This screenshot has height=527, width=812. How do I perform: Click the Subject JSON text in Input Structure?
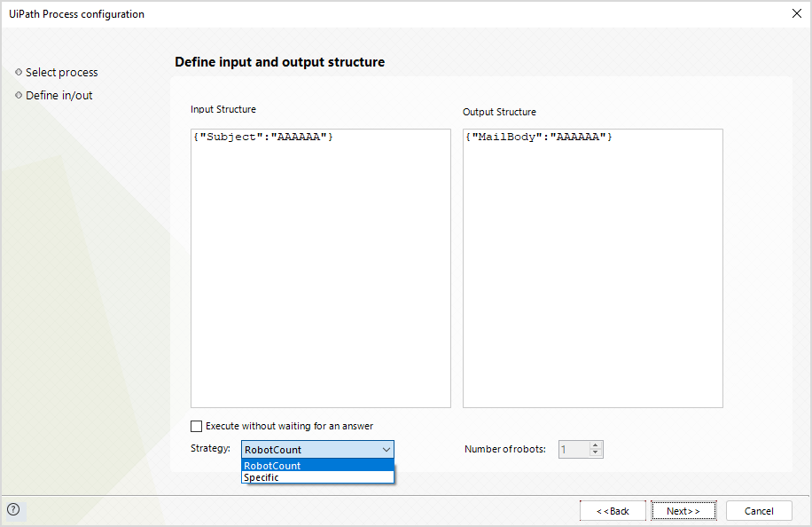pyautogui.click(x=263, y=137)
